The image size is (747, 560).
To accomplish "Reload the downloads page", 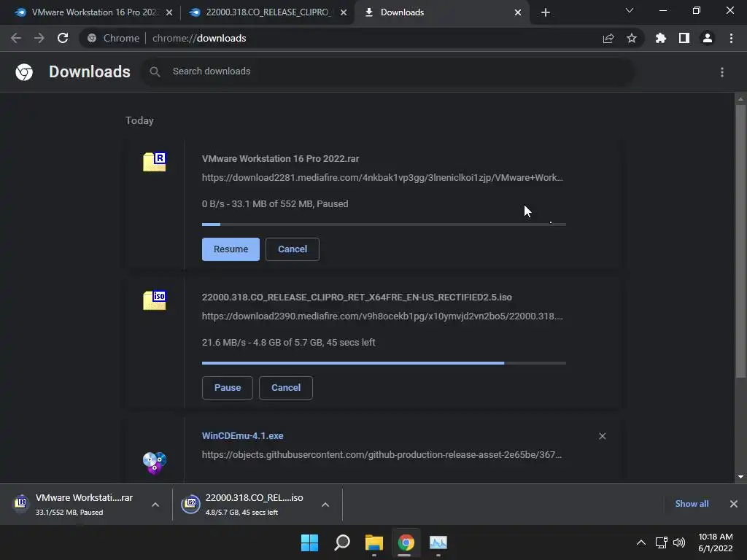I will click(63, 38).
